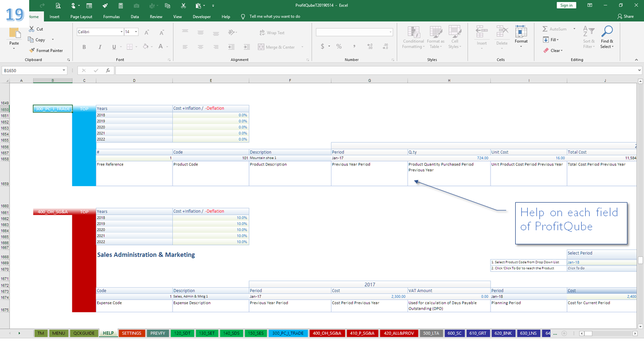Toggle Align Right

[x=215, y=47]
